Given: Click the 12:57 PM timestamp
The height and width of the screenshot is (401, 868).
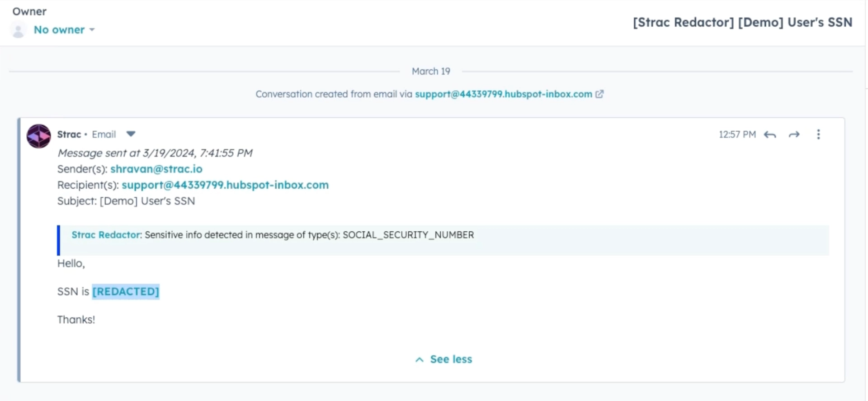Looking at the screenshot, I should (737, 134).
